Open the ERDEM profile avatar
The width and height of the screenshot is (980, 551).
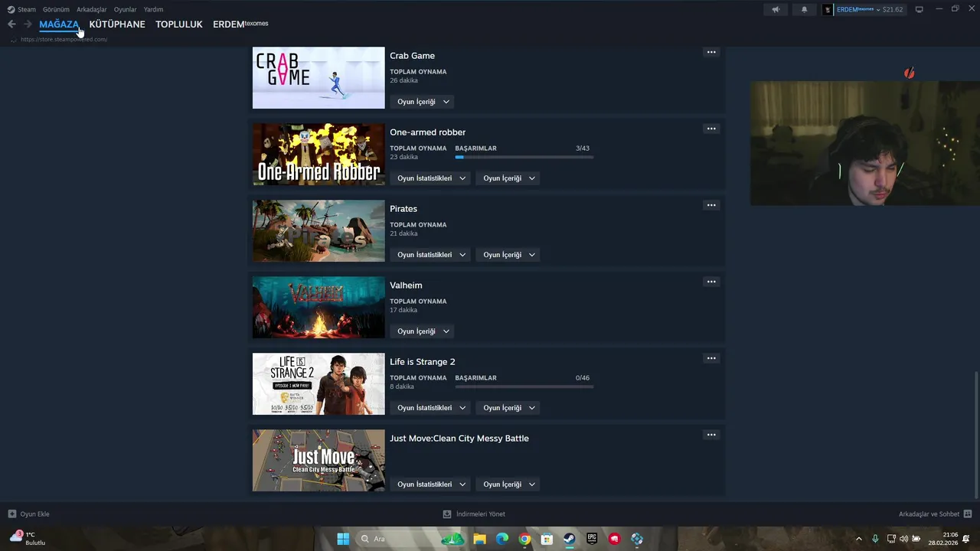(x=828, y=9)
